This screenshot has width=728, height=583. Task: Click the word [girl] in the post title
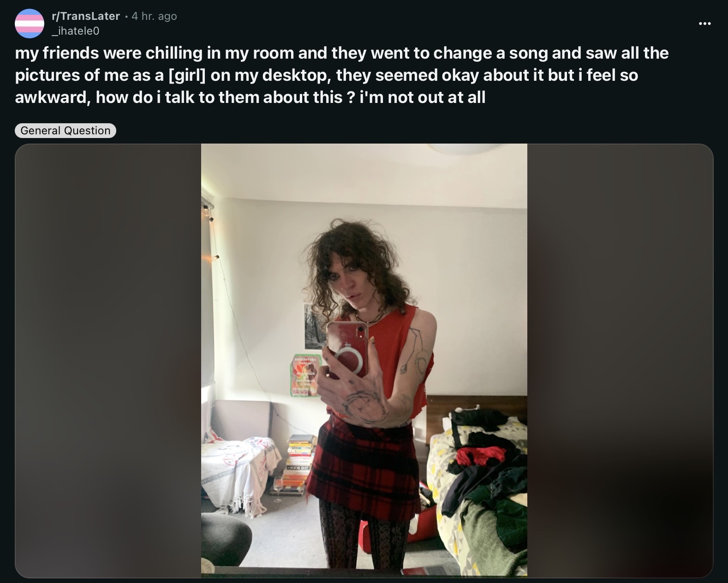pyautogui.click(x=187, y=75)
